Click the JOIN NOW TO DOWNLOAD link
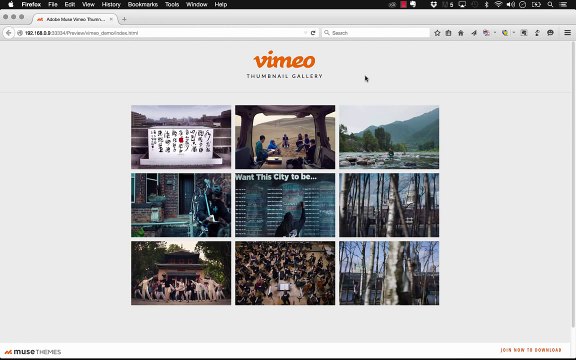Screen dimensions: 576x360 pos(531,350)
